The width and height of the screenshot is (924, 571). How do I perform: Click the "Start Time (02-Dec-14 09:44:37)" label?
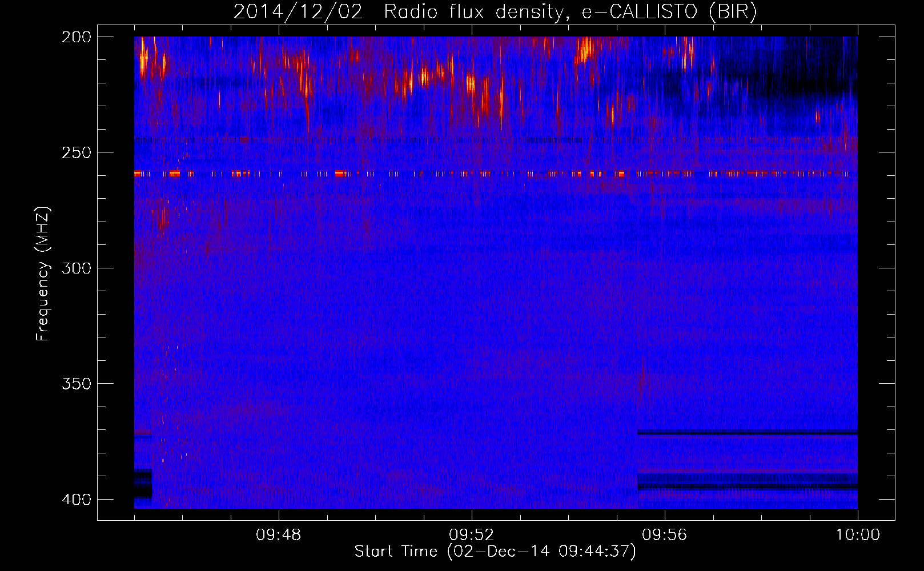click(495, 552)
